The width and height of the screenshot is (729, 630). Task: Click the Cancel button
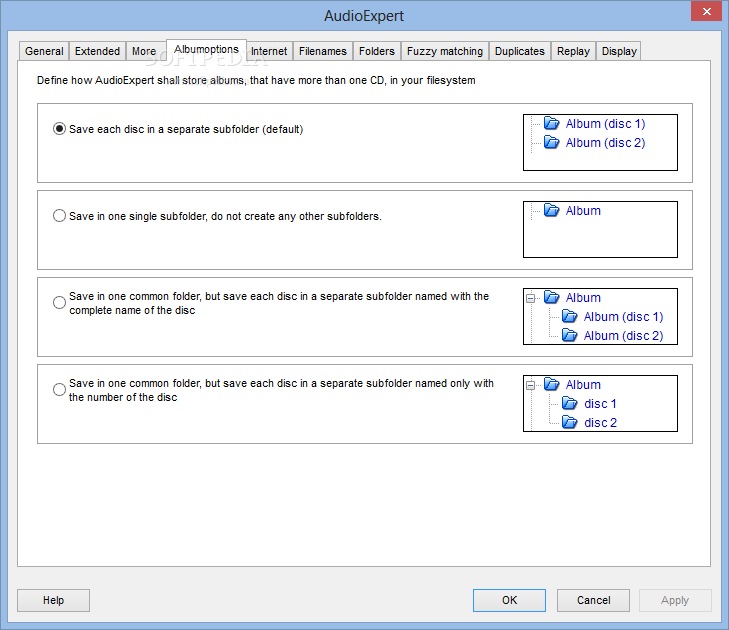[x=593, y=600]
